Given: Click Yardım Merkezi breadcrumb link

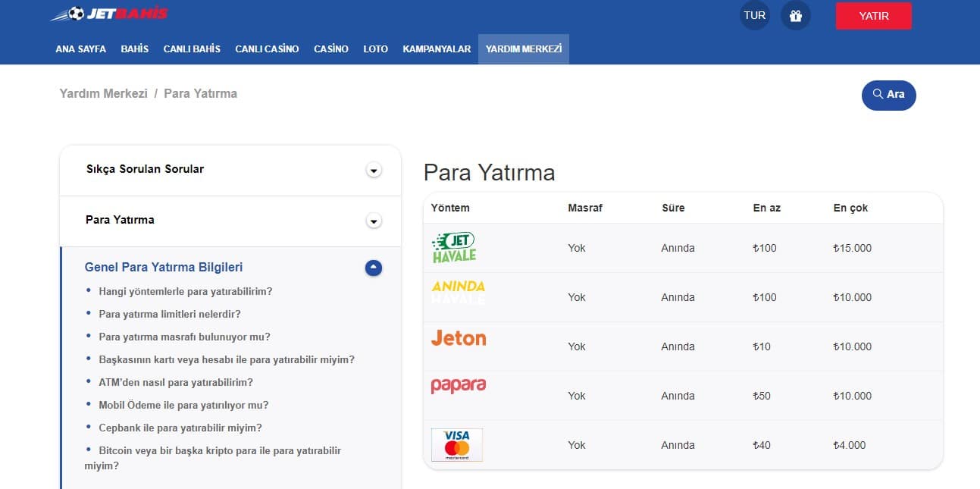Looking at the screenshot, I should click(103, 93).
